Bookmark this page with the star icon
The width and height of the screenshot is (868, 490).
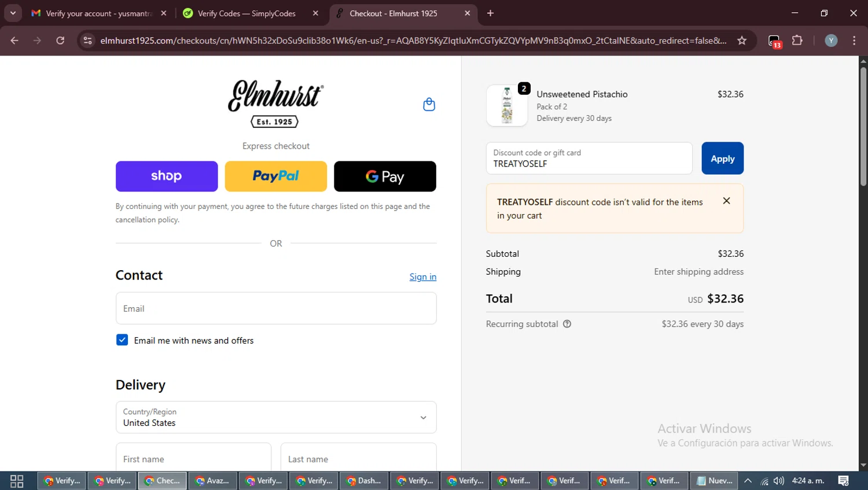(742, 40)
